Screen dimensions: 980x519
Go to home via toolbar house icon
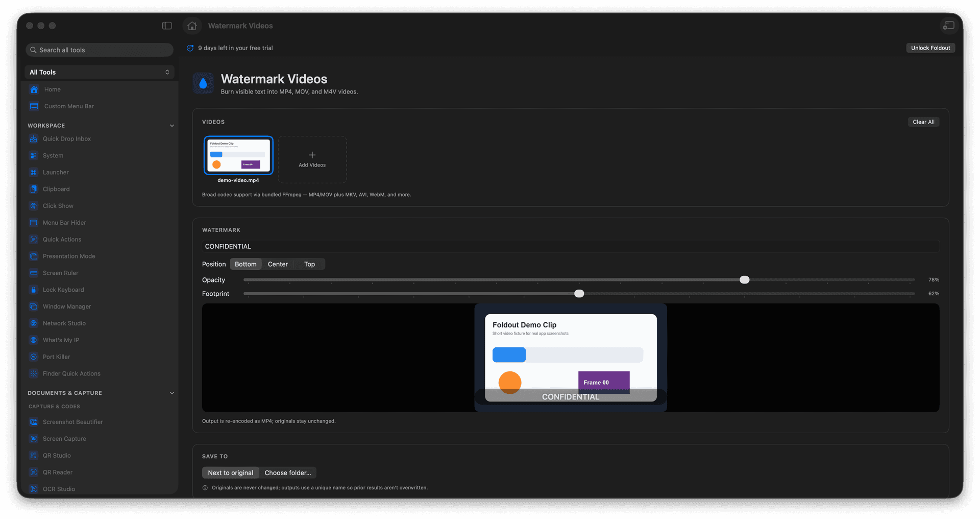click(192, 26)
